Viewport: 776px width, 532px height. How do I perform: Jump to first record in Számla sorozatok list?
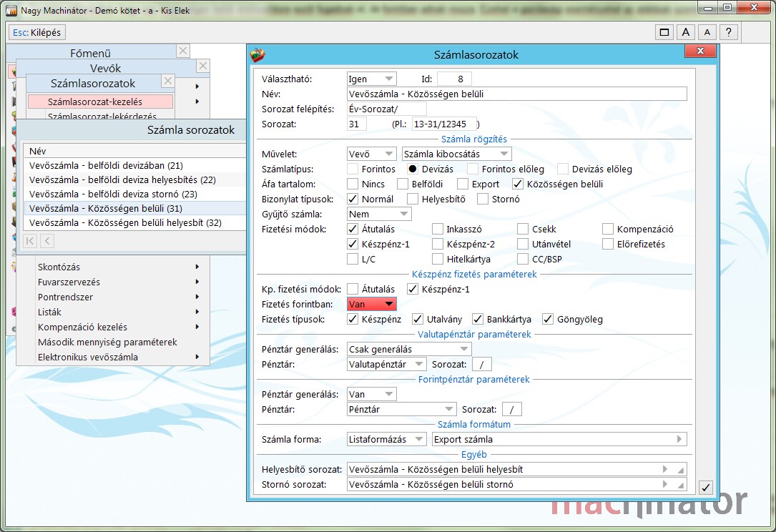(31, 241)
